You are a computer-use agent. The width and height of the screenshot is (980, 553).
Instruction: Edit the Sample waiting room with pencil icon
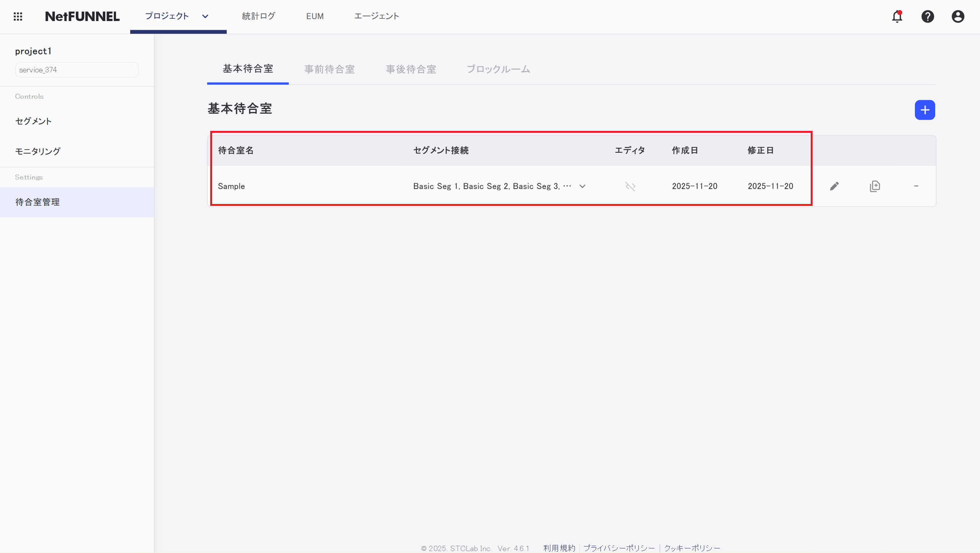835,186
